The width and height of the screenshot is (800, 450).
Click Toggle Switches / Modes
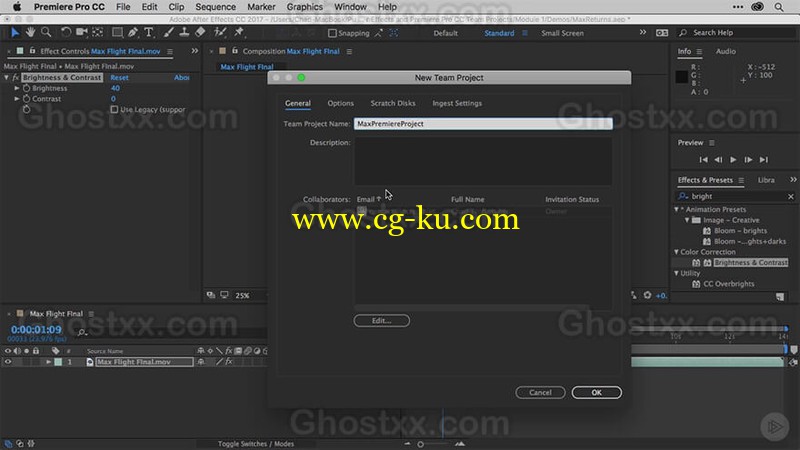(x=256, y=444)
